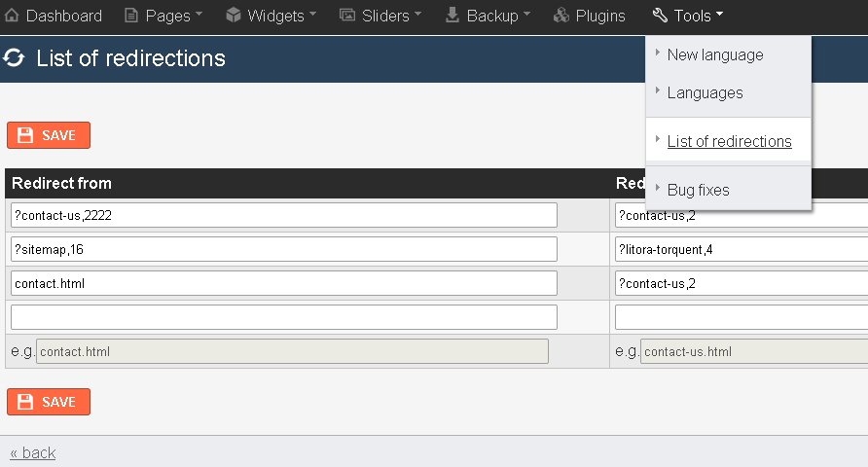The height and width of the screenshot is (467, 868).
Task: Select New language from Tools menu
Action: pos(715,54)
